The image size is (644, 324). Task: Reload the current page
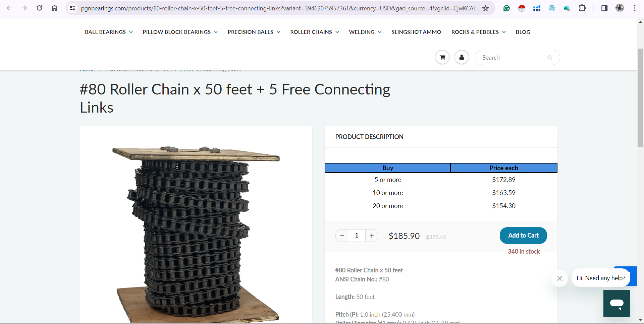(39, 8)
